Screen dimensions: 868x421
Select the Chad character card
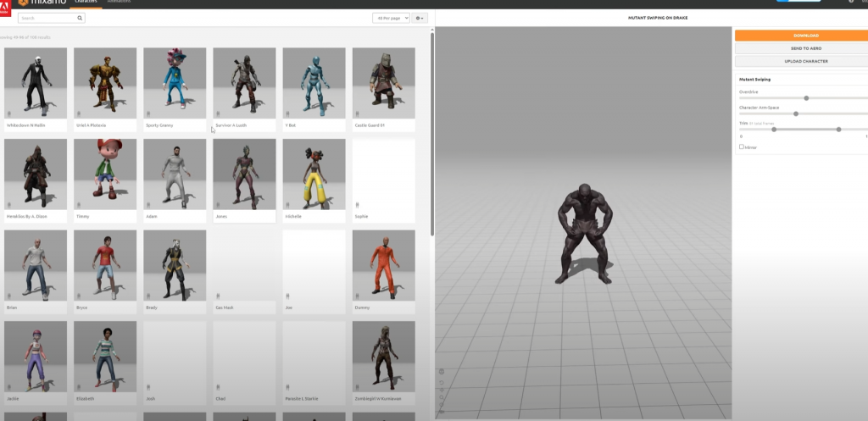tap(244, 363)
